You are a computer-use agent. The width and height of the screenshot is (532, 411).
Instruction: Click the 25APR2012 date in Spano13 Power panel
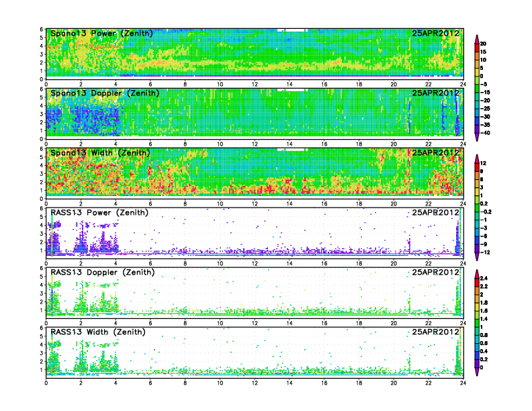click(435, 34)
